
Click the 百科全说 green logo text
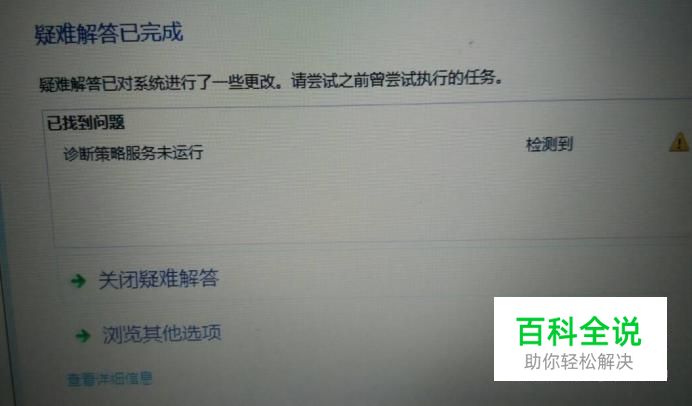tap(579, 331)
